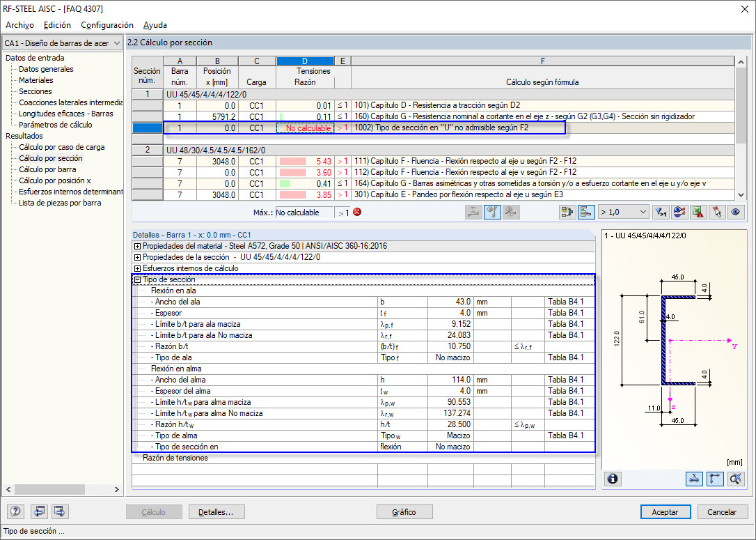Click the 0.41 ratio cell with green bar
756x540 pixels.
tap(305, 183)
